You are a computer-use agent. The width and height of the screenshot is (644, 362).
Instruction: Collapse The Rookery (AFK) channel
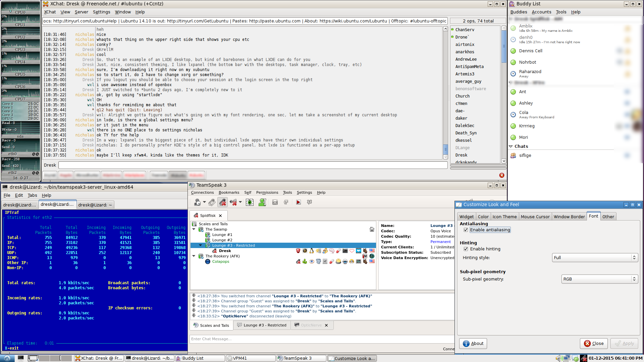point(194,256)
